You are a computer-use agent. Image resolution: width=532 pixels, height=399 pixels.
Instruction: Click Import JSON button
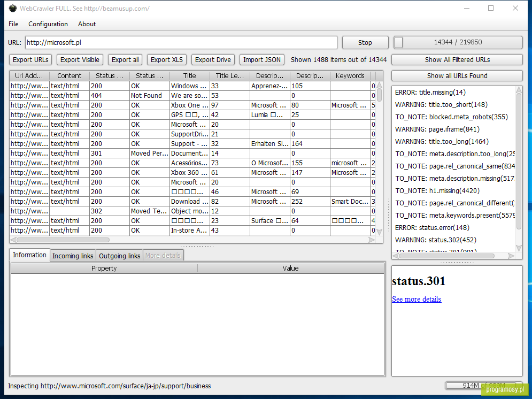point(262,60)
